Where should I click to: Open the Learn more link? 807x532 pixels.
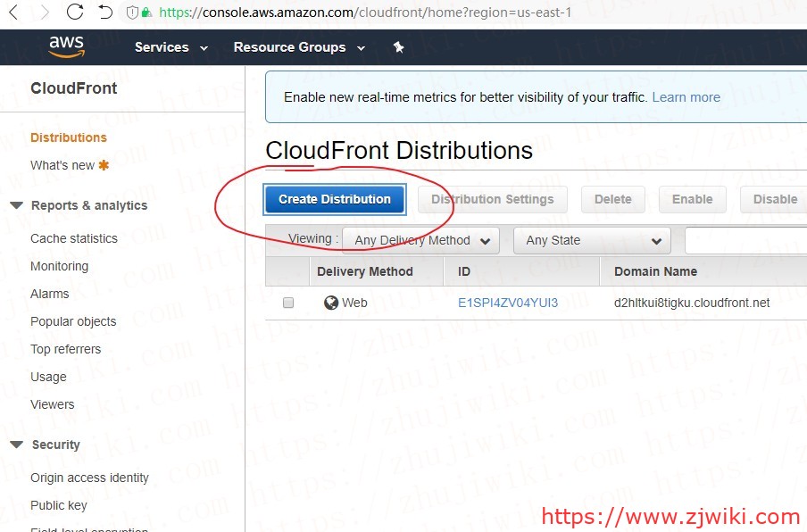pos(686,96)
